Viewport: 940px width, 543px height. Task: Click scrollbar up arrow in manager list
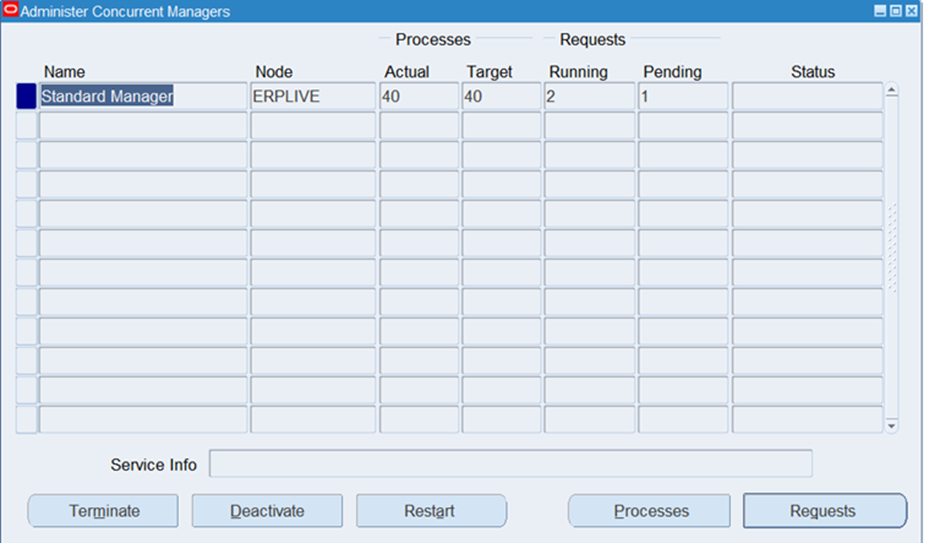click(x=892, y=90)
